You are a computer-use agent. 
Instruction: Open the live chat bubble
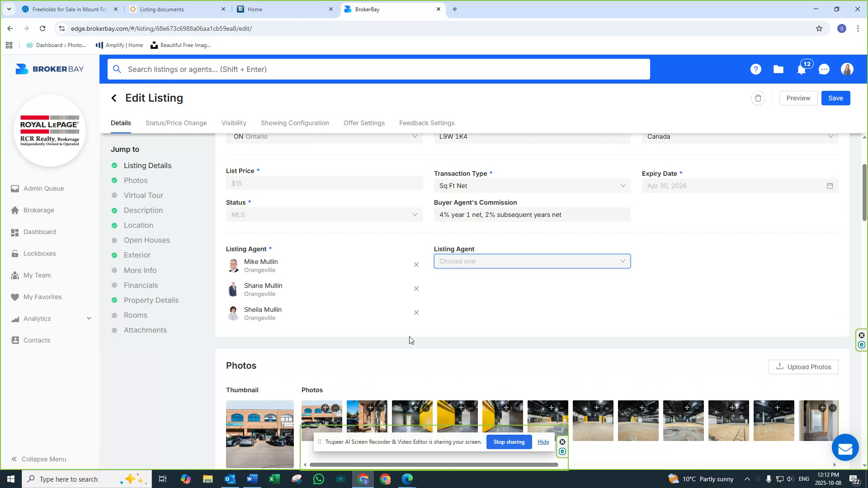pos(845,447)
